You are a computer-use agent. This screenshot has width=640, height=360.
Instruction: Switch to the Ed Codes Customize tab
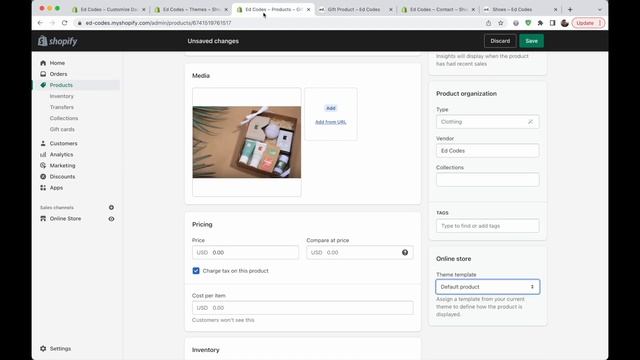point(109,9)
